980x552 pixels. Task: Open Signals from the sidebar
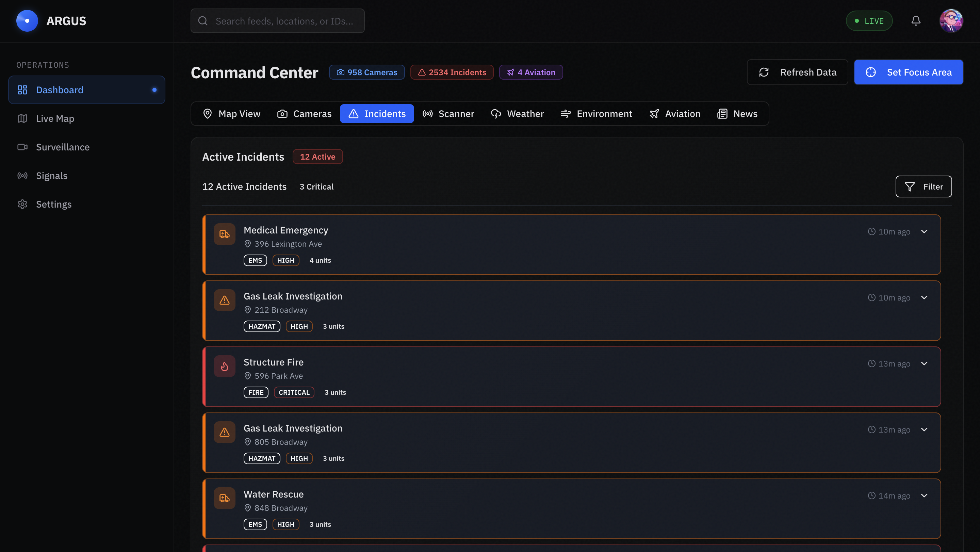[52, 176]
